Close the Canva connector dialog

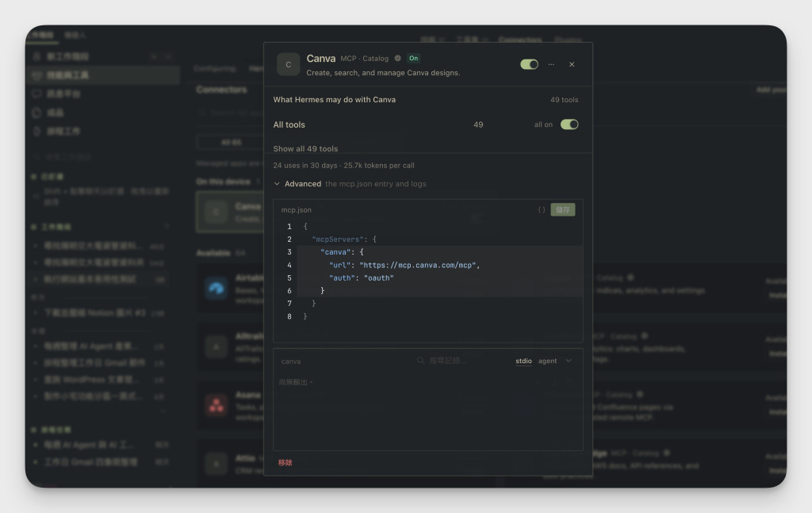click(572, 64)
